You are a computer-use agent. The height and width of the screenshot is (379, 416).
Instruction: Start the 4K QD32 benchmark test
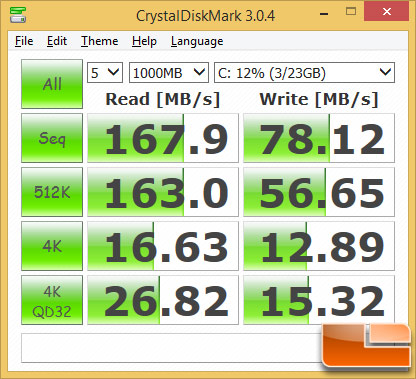[x=52, y=300]
